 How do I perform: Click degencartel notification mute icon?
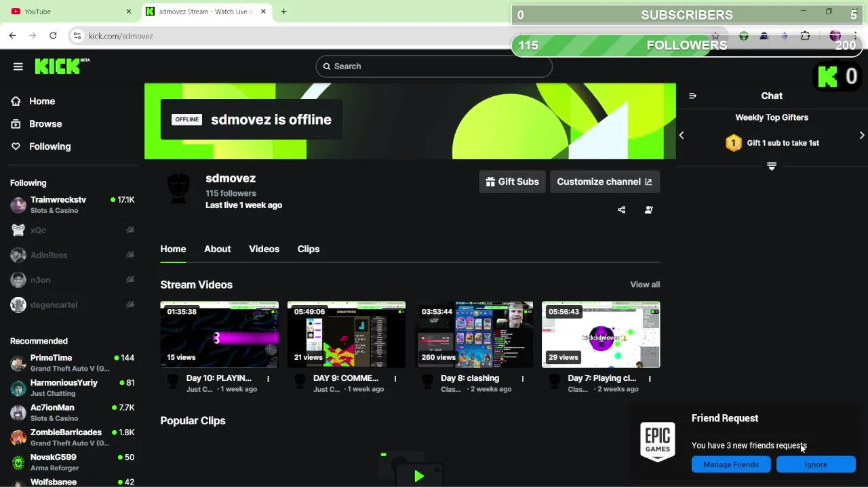pos(130,305)
